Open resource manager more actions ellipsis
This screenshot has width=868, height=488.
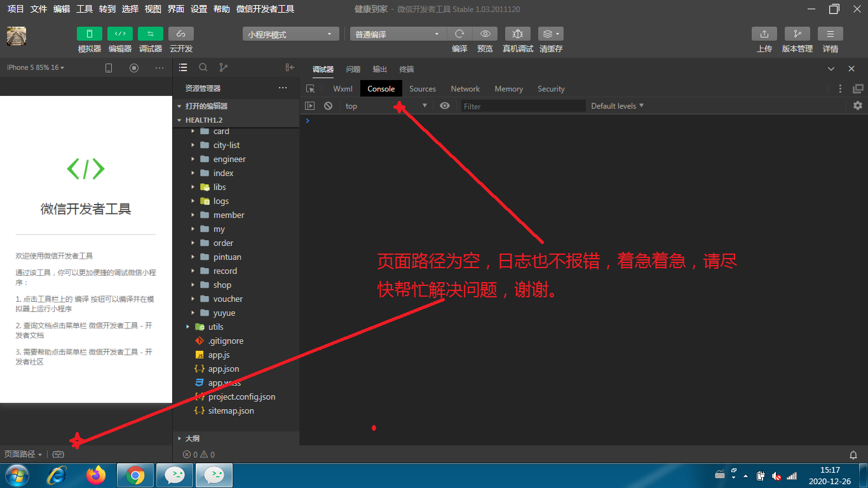(x=283, y=88)
